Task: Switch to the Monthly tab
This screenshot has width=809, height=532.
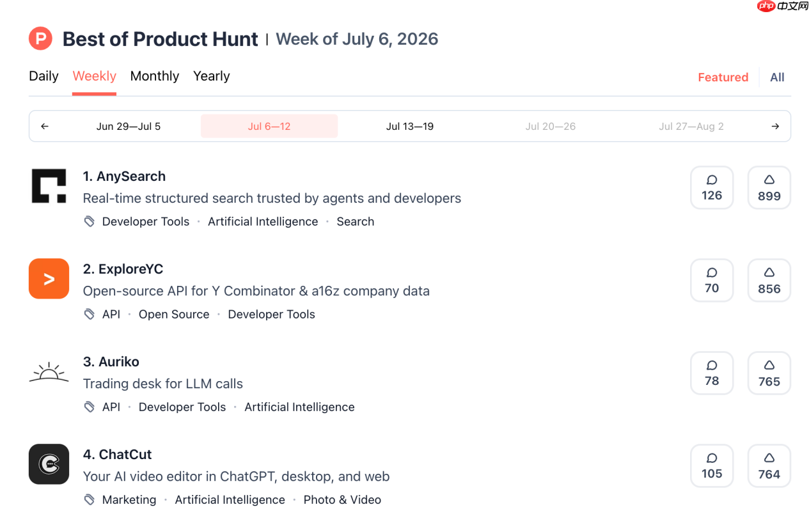Action: tap(155, 76)
